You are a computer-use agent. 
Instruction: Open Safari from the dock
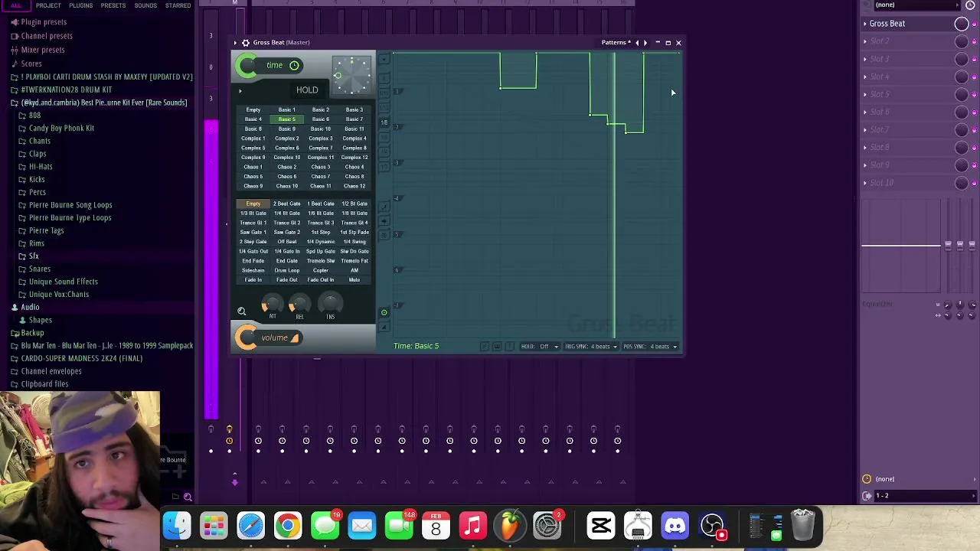click(x=251, y=526)
